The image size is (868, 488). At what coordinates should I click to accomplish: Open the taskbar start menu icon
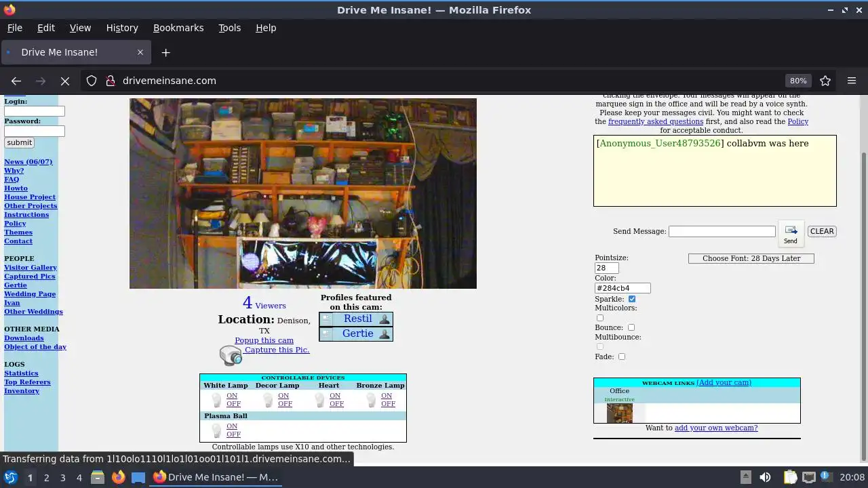pyautogui.click(x=11, y=477)
